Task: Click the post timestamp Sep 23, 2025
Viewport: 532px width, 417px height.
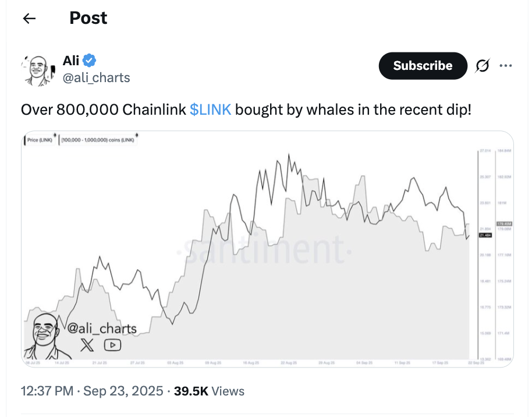Action: 123,391
